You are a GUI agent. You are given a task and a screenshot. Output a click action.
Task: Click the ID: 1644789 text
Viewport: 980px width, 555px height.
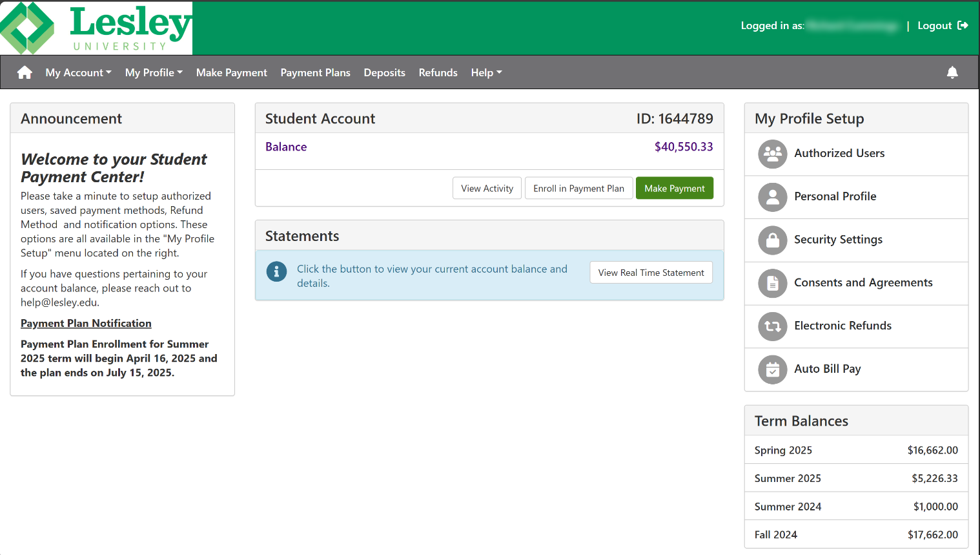[x=675, y=118]
